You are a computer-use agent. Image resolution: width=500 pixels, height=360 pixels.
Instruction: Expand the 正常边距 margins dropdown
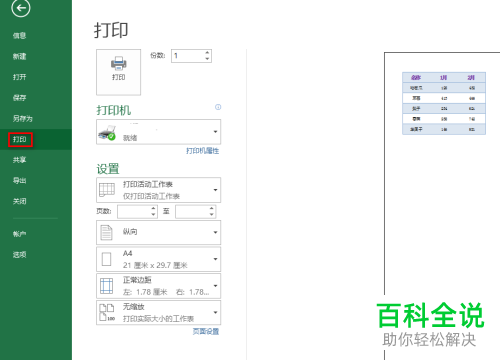[x=158, y=286]
